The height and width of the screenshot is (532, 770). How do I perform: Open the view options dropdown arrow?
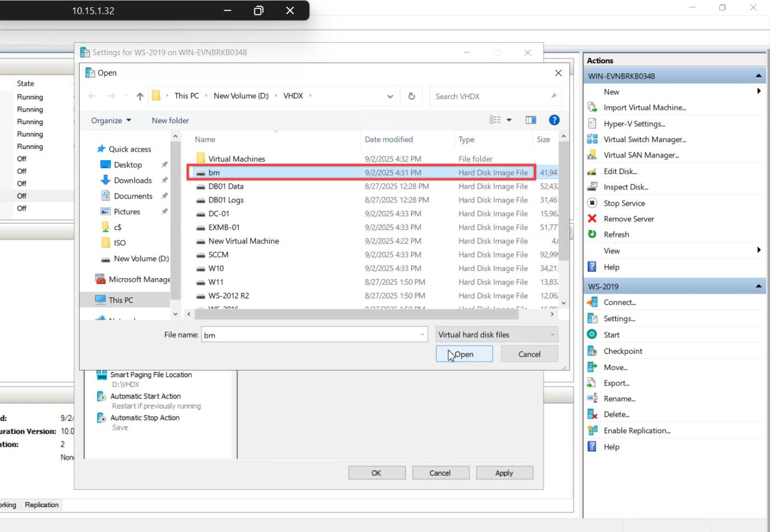pyautogui.click(x=509, y=120)
